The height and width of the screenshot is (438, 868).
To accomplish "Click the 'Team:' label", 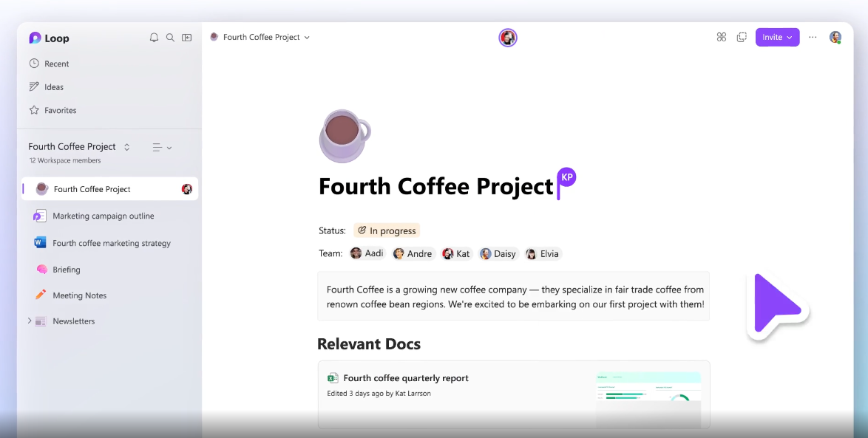I will tap(330, 253).
